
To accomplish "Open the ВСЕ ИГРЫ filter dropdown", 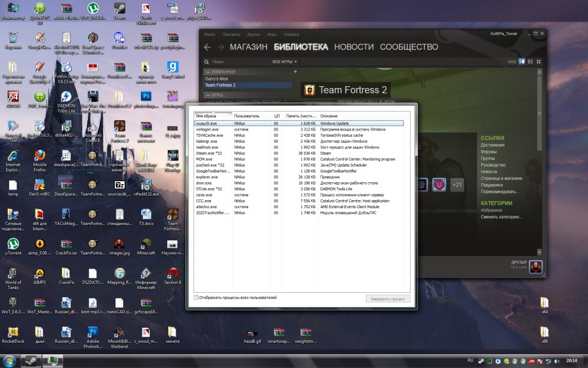I will 284,62.
